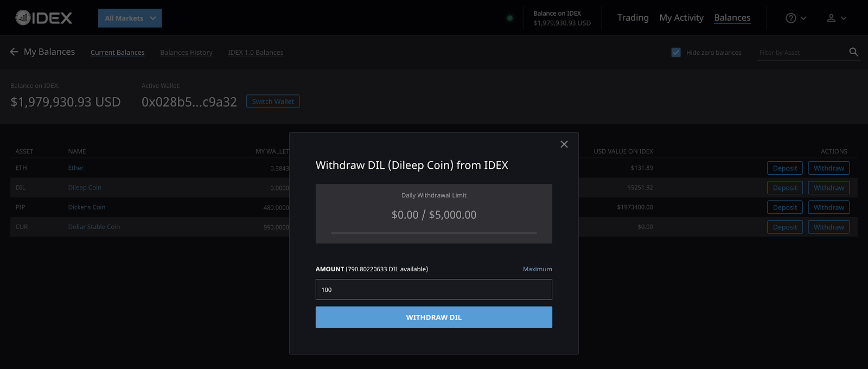Click Deposit in the CUR row
The image size is (868, 369).
point(785,227)
